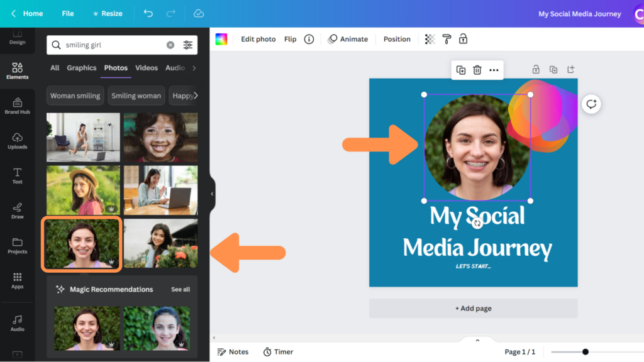This screenshot has height=362, width=644.
Task: Go back with the Home arrow
Action: 13,14
